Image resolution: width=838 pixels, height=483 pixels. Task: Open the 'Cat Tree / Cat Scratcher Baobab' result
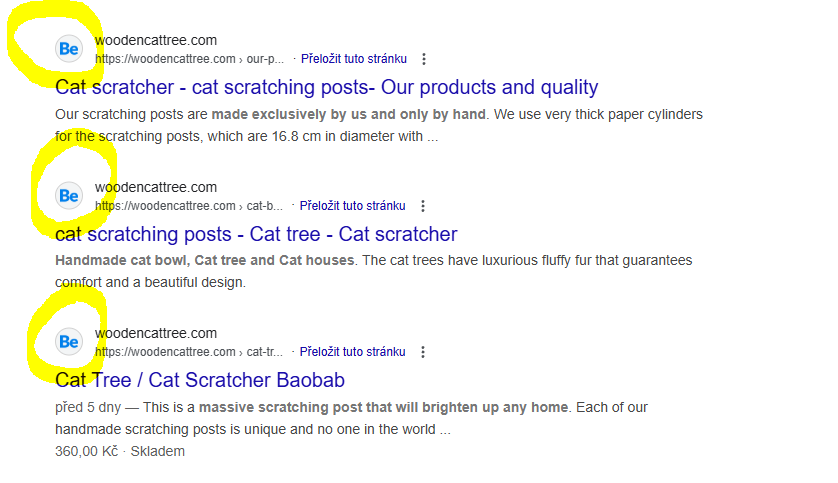[x=200, y=380]
